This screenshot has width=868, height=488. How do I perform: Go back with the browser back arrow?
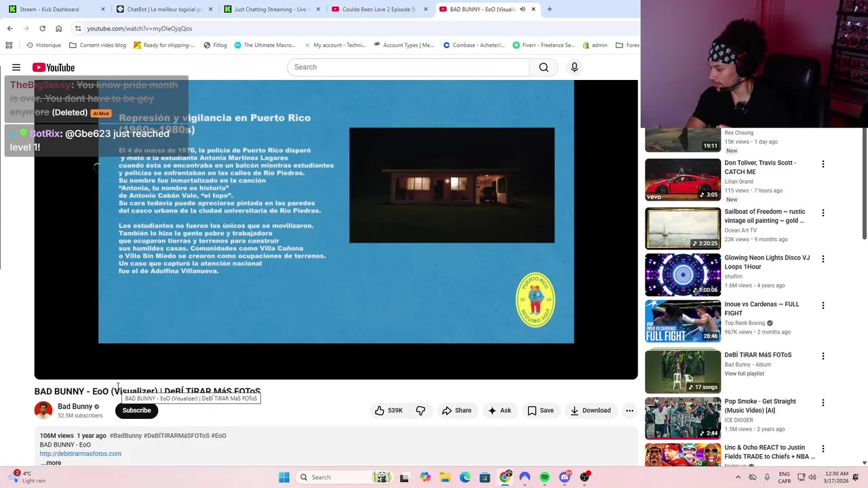click(x=9, y=28)
